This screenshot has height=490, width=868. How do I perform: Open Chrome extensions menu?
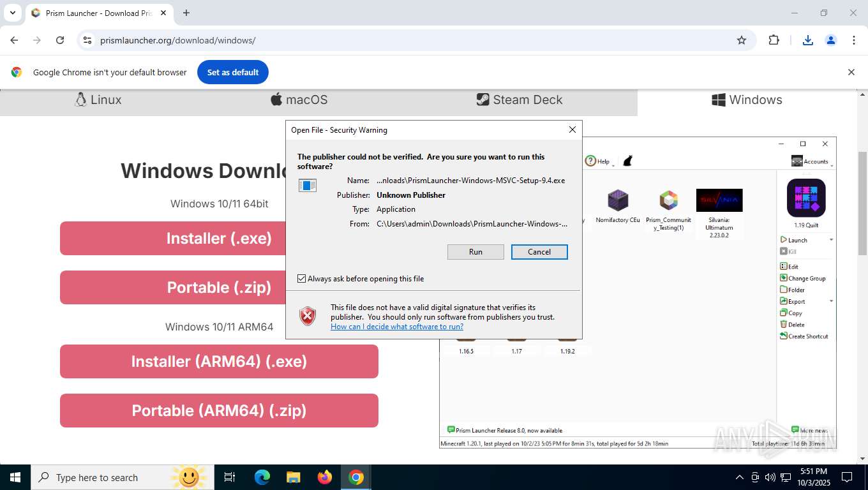(x=774, y=40)
